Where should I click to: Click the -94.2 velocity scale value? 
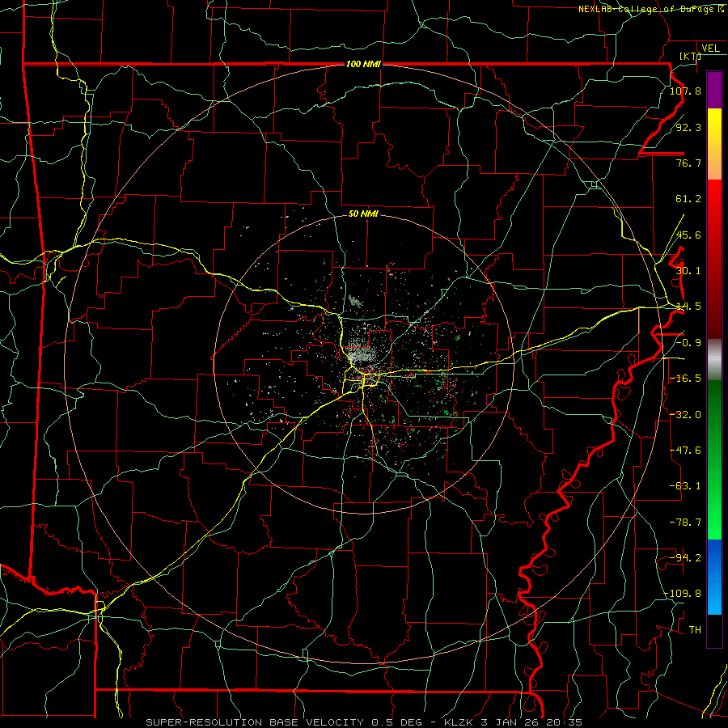pyautogui.click(x=685, y=558)
